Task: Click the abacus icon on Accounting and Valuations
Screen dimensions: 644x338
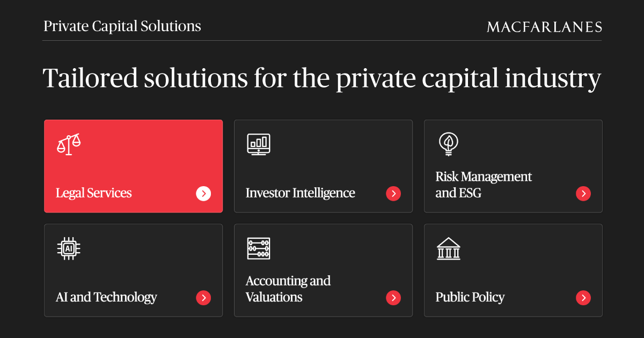Action: pyautogui.click(x=258, y=248)
